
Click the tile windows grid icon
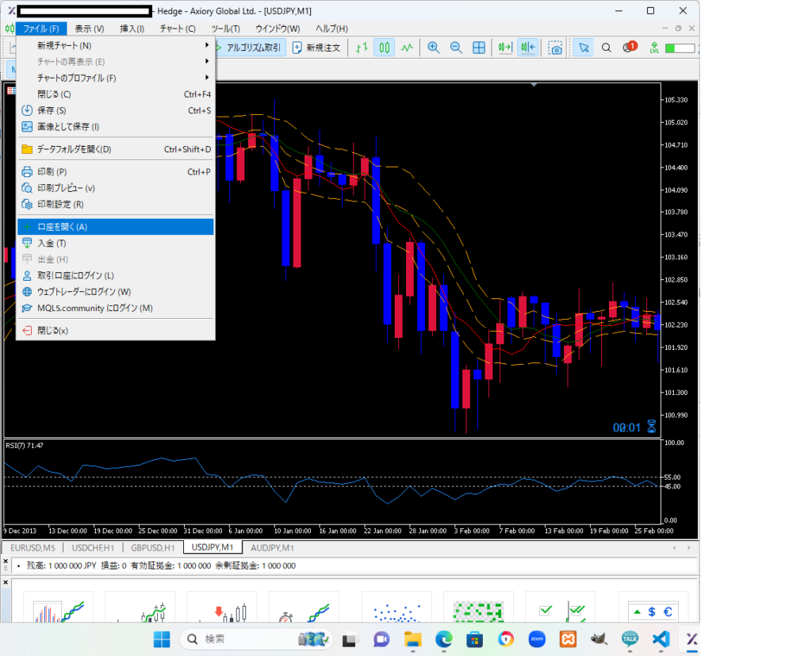click(x=479, y=48)
